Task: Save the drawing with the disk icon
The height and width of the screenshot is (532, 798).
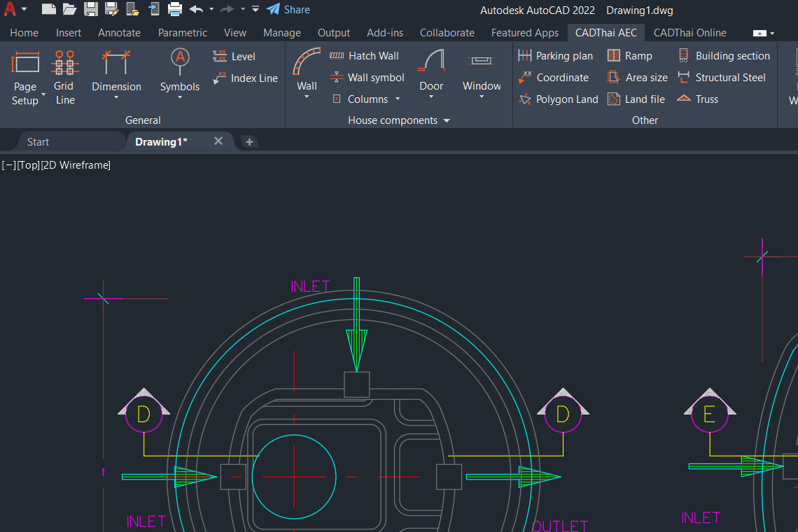Action: pyautogui.click(x=90, y=9)
